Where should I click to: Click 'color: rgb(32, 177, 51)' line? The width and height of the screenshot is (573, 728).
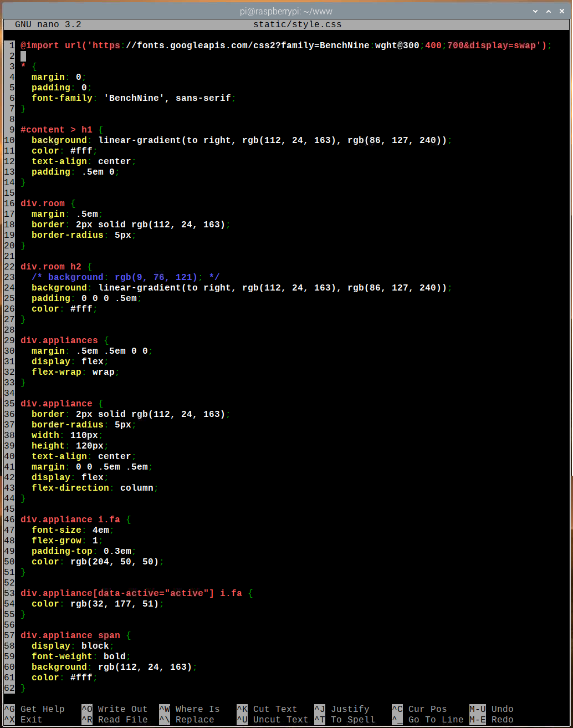coord(98,604)
